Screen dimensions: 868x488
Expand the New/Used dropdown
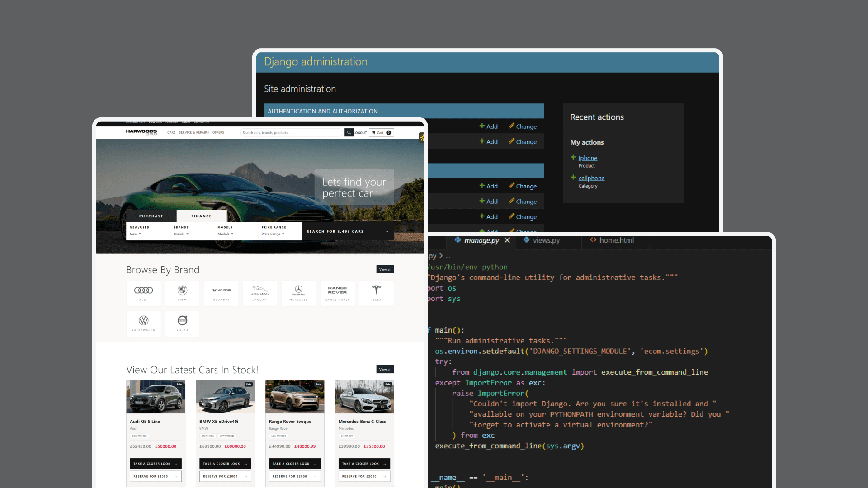[x=135, y=234]
